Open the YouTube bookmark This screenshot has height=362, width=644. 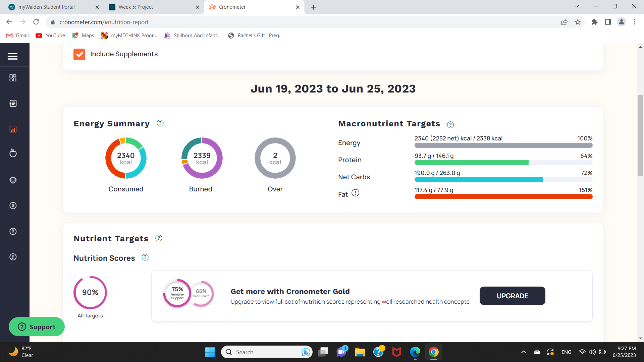pyautogui.click(x=50, y=36)
